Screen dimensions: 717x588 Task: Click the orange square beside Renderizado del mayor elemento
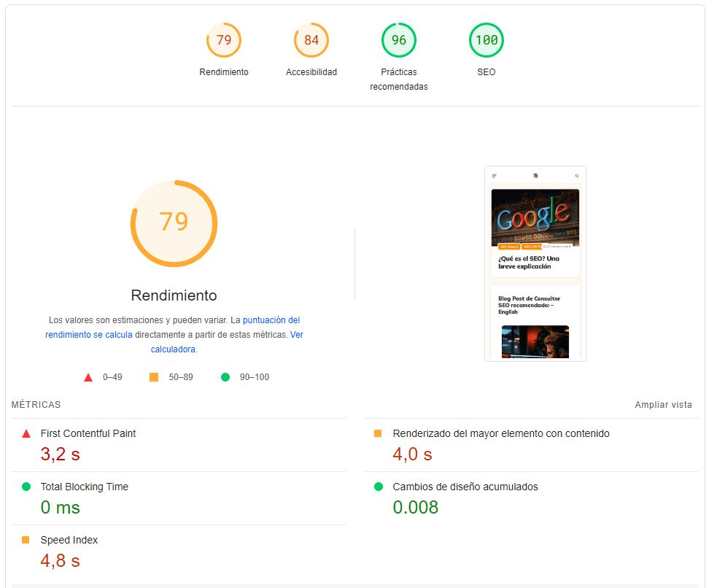(x=378, y=433)
